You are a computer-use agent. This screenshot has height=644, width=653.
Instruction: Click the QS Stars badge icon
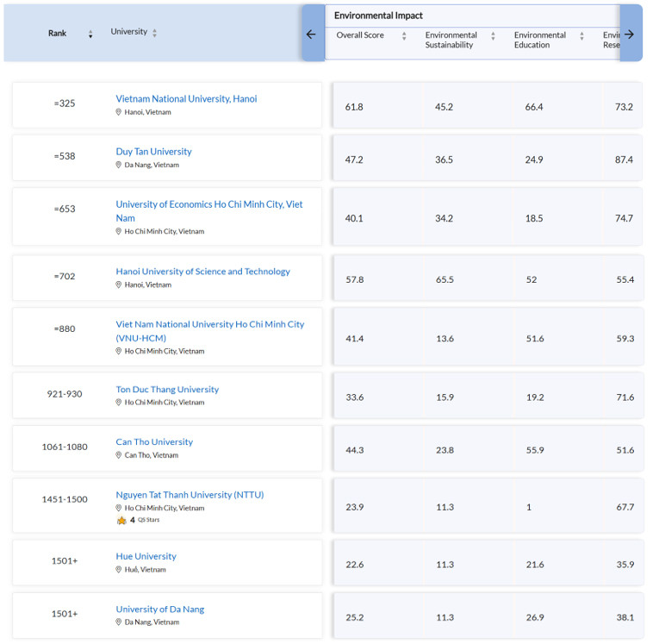point(121,520)
